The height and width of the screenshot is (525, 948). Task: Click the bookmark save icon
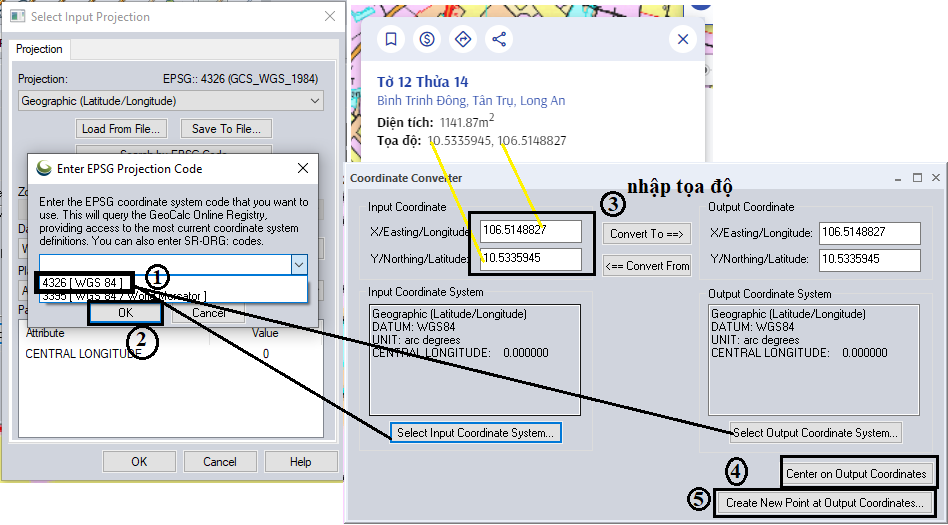pyautogui.click(x=391, y=39)
